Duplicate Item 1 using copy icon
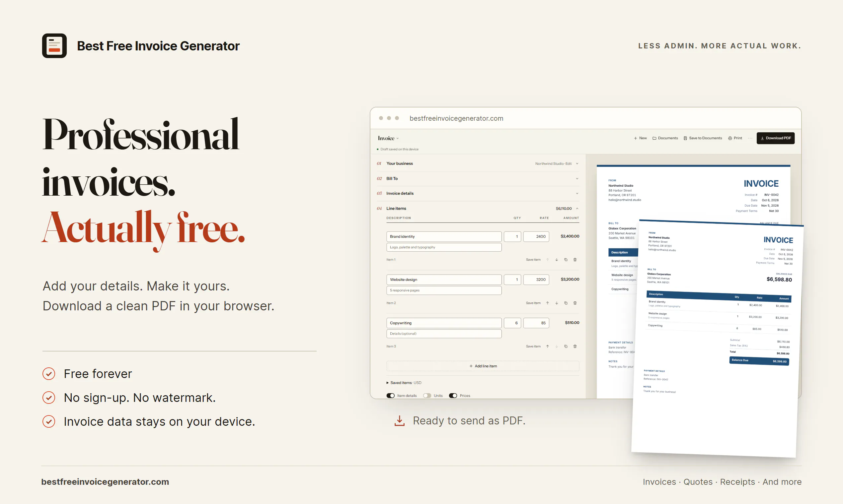The height and width of the screenshot is (504, 843). 566,260
